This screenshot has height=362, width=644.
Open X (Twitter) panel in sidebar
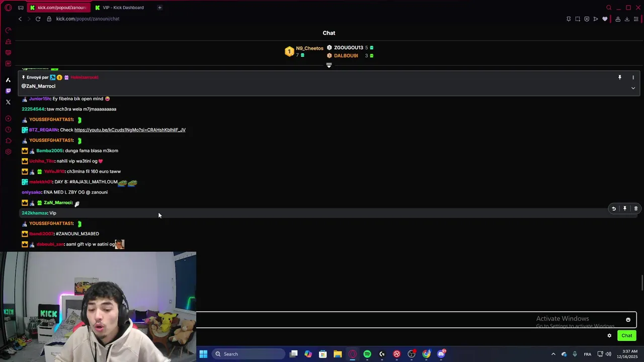coord(8,102)
